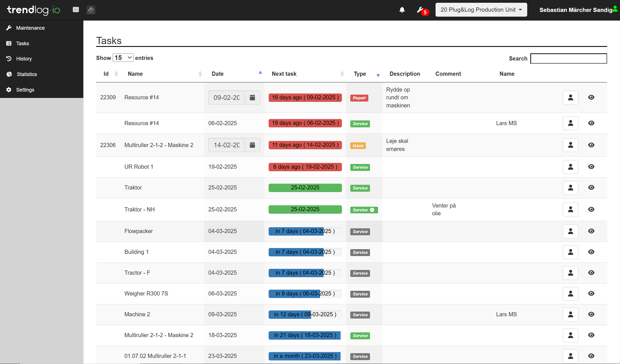Click Machine 2's in 12 days progress bar
The image size is (620, 364).
coord(305,315)
